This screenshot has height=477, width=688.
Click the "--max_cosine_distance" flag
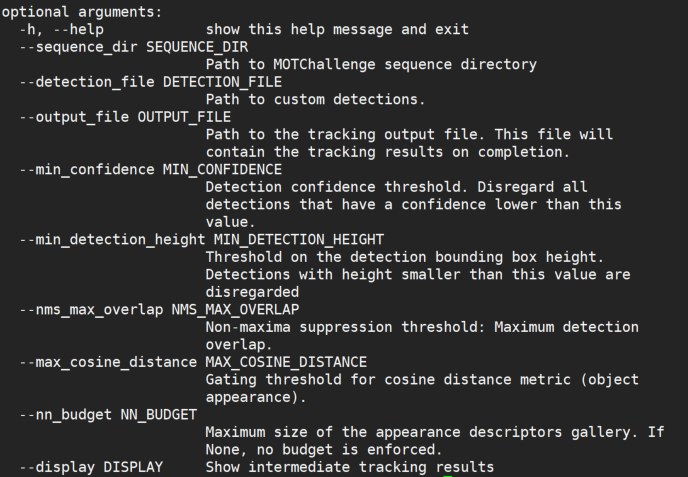point(108,362)
